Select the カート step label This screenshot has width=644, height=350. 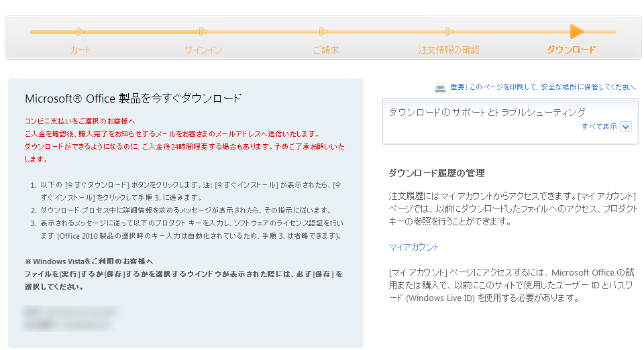click(80, 50)
